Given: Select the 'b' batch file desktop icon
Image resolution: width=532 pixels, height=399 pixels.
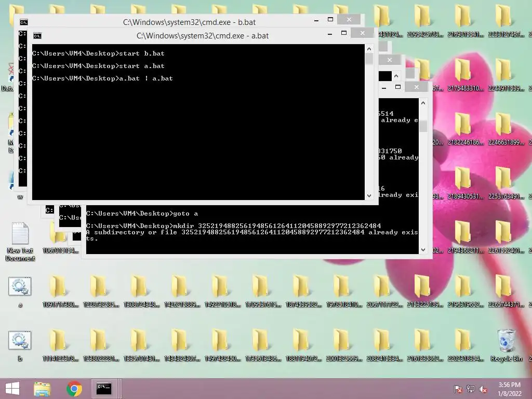Looking at the screenshot, I should (x=20, y=345).
